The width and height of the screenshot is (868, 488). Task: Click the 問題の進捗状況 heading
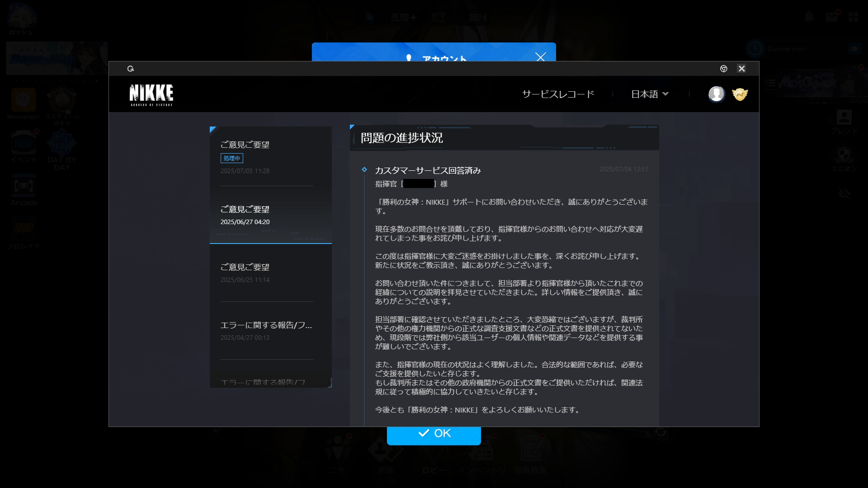(x=401, y=138)
